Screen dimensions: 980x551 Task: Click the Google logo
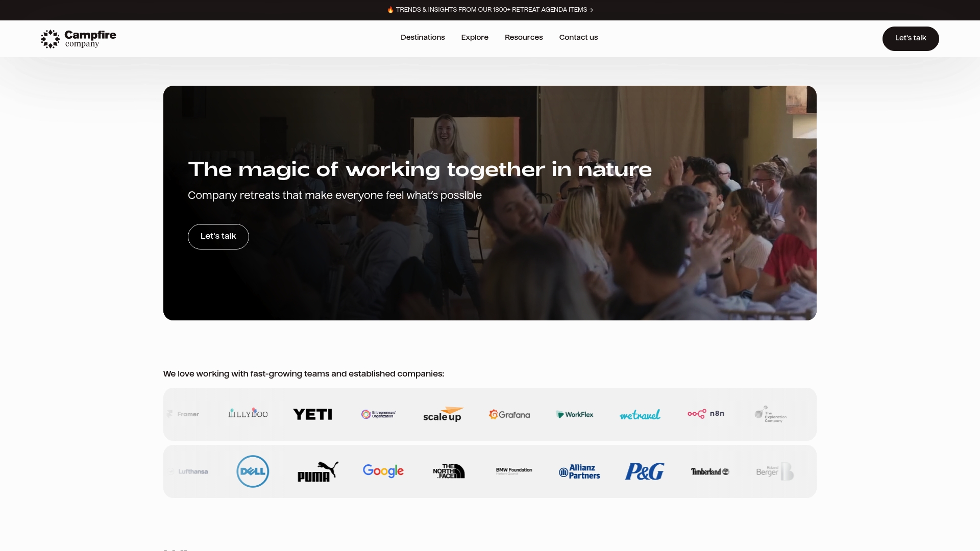[383, 471]
